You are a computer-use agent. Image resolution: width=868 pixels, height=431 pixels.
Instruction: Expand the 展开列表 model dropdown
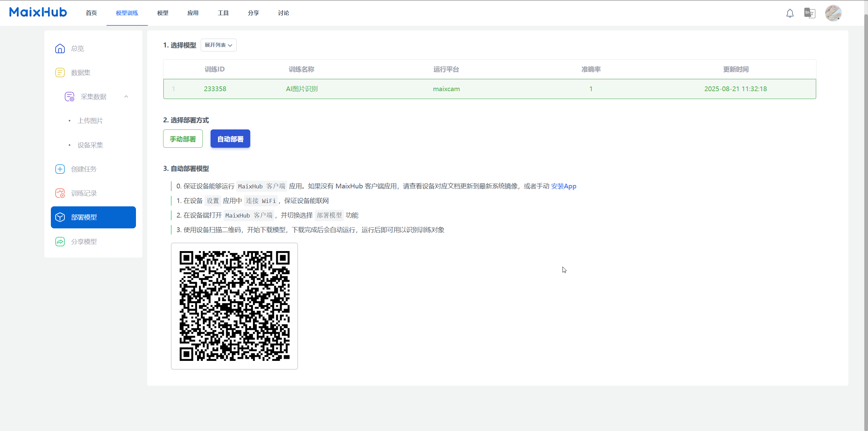218,45
